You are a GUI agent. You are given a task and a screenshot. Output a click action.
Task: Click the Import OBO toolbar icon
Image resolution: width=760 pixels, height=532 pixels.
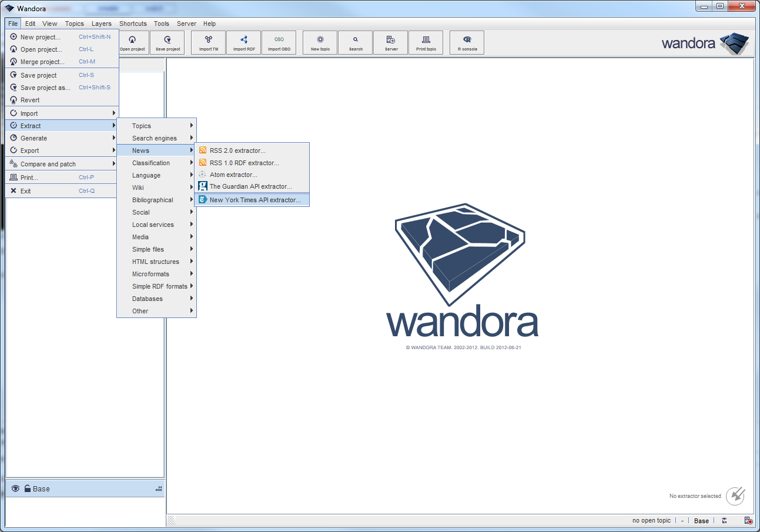pos(279,42)
